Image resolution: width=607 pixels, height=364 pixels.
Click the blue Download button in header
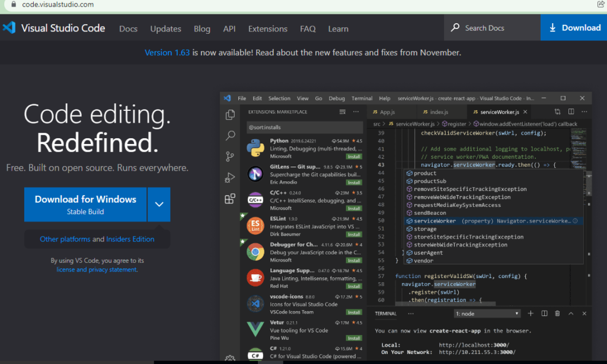574,27
